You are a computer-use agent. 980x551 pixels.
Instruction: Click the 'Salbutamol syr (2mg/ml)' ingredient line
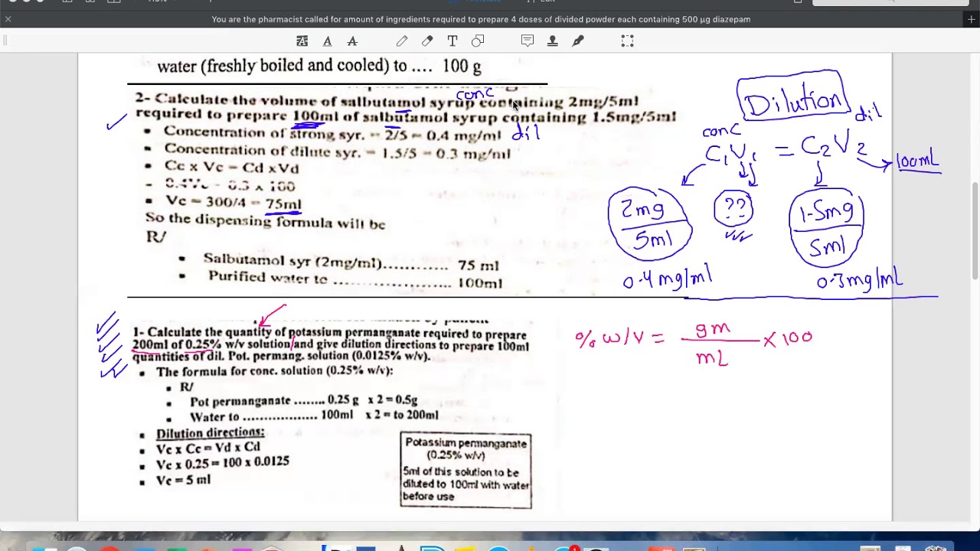point(351,262)
